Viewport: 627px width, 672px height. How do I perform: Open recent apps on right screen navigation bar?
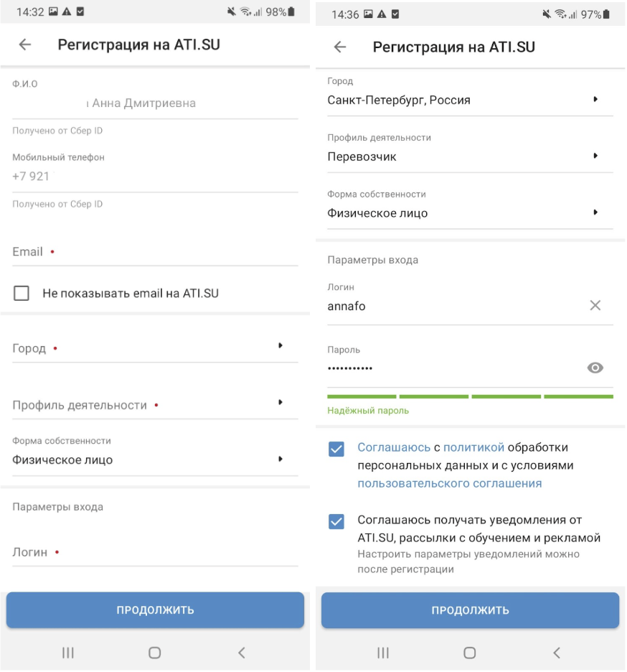(383, 653)
